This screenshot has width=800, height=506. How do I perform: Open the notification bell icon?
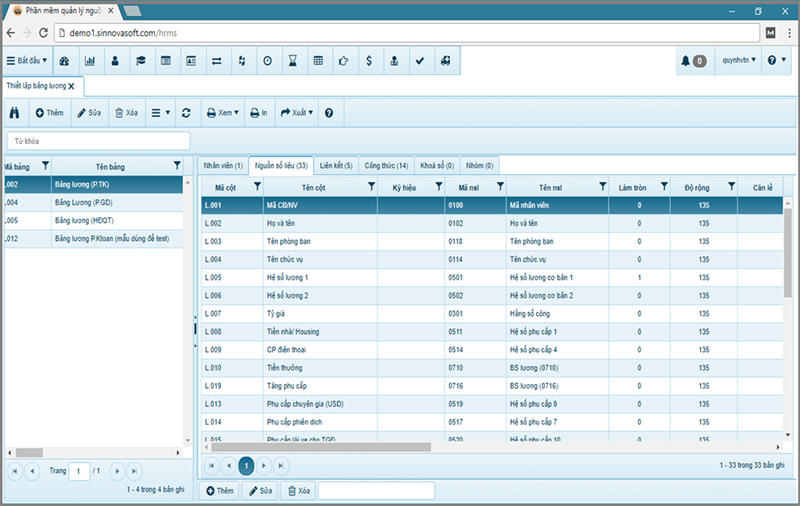[693, 61]
